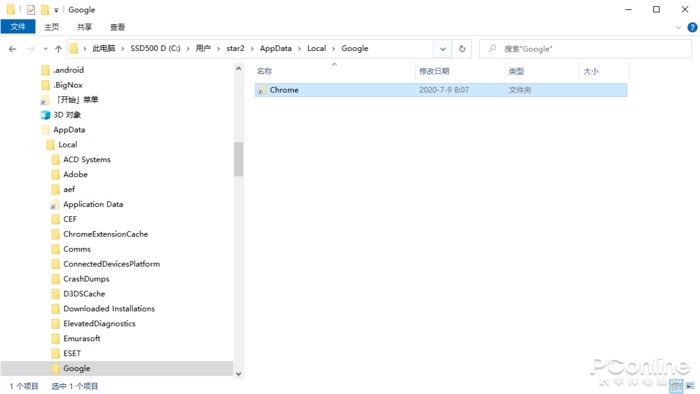
Task: Click the navigation pane scroll down arrow
Action: (x=238, y=374)
